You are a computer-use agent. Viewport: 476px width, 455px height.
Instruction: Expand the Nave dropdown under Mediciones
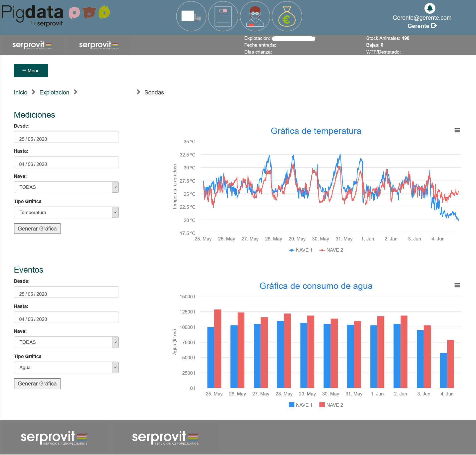(x=66, y=187)
